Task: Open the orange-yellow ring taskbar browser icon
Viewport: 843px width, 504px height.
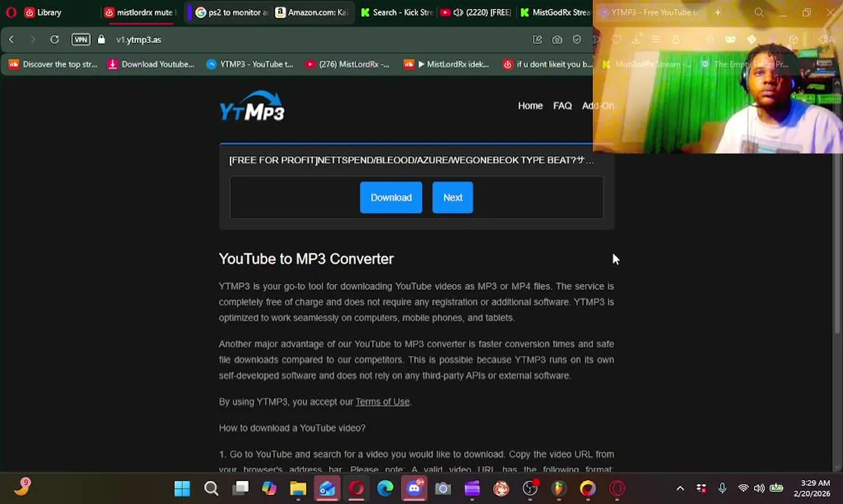Action: click(588, 489)
